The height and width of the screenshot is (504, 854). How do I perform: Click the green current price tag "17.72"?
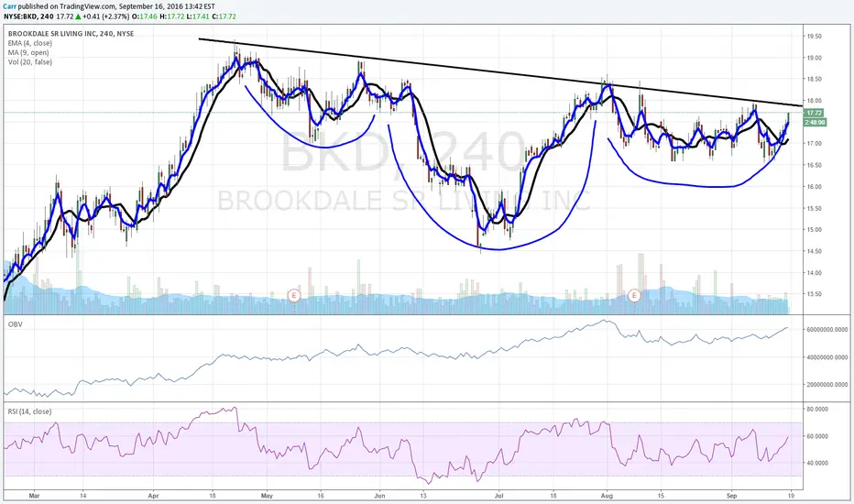[x=815, y=114]
